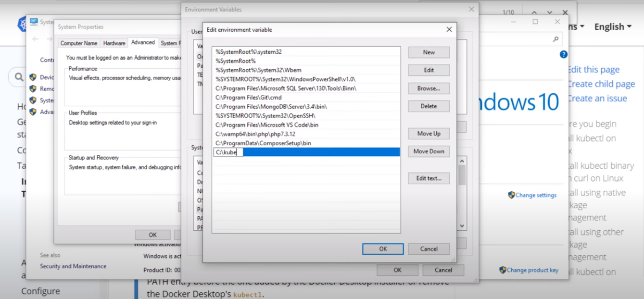
Task: Follow the Security and Maintenance link
Action: click(73, 266)
